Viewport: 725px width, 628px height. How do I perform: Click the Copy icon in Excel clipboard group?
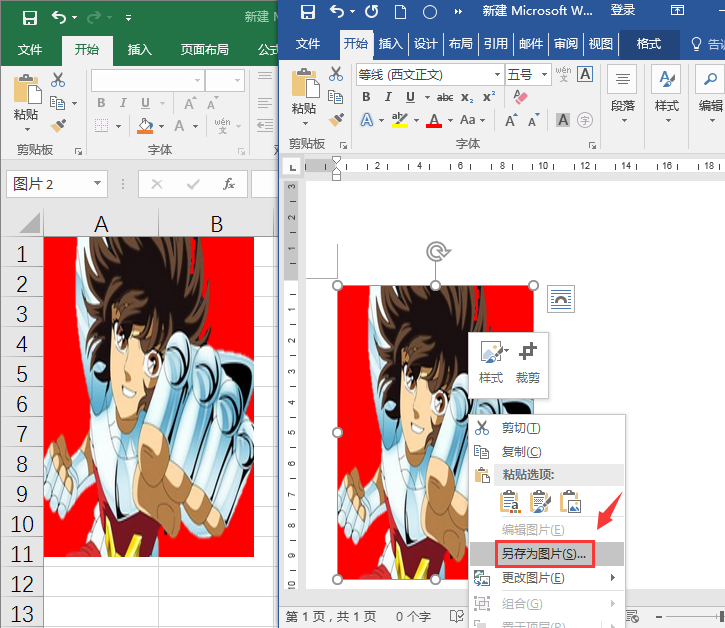point(57,103)
